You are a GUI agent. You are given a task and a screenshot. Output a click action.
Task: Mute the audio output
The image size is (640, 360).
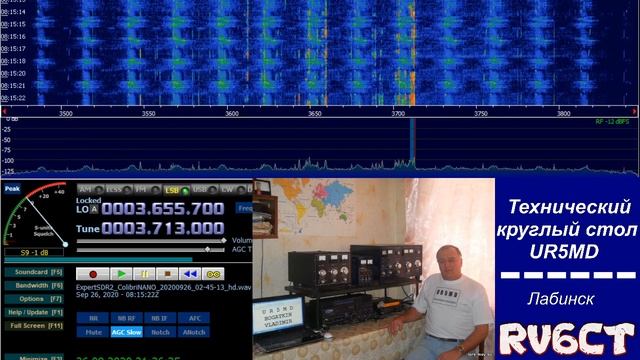click(x=93, y=332)
